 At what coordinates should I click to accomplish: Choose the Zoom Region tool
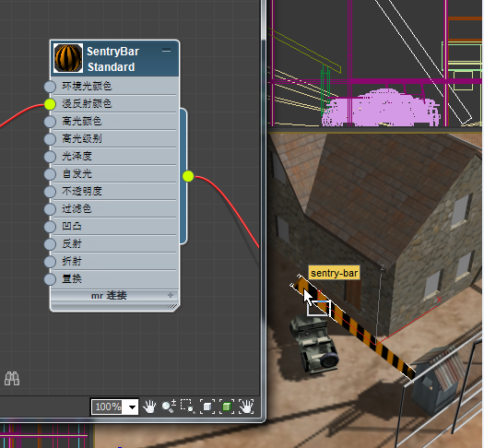tap(187, 407)
